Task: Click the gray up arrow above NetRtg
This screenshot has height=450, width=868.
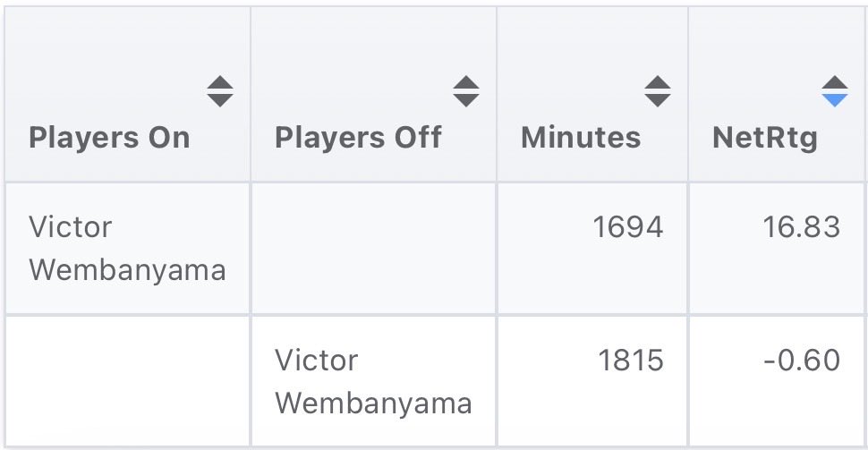Action: 834,82
